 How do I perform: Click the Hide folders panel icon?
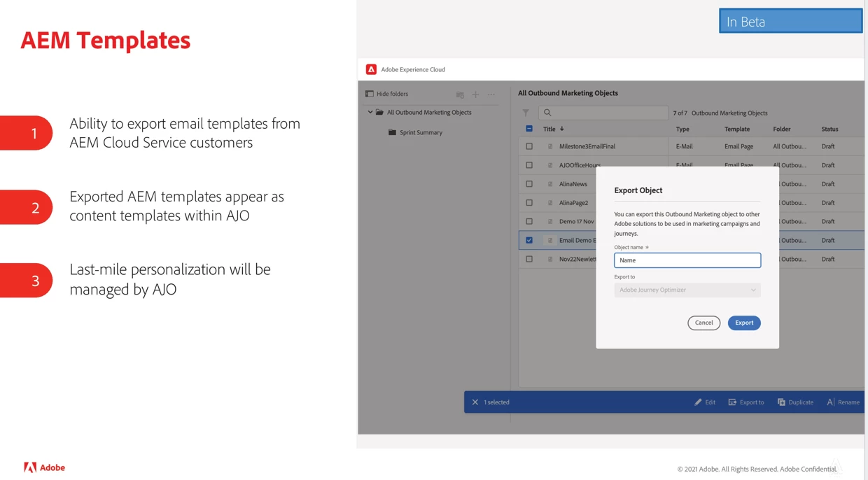click(370, 94)
